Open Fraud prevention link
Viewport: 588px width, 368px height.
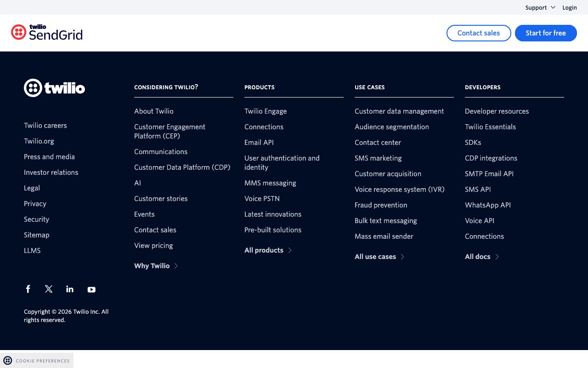tap(381, 205)
